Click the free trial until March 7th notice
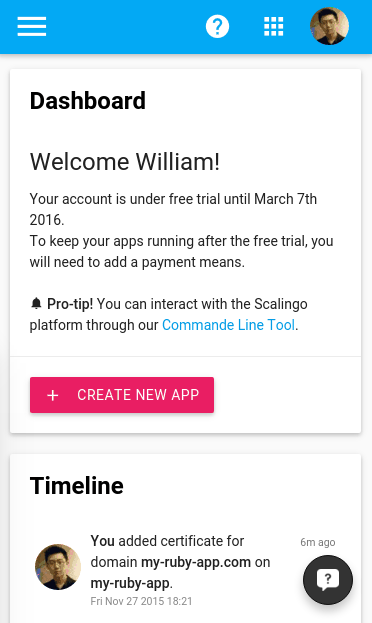Image resolution: width=372 pixels, height=623 pixels. tap(173, 209)
